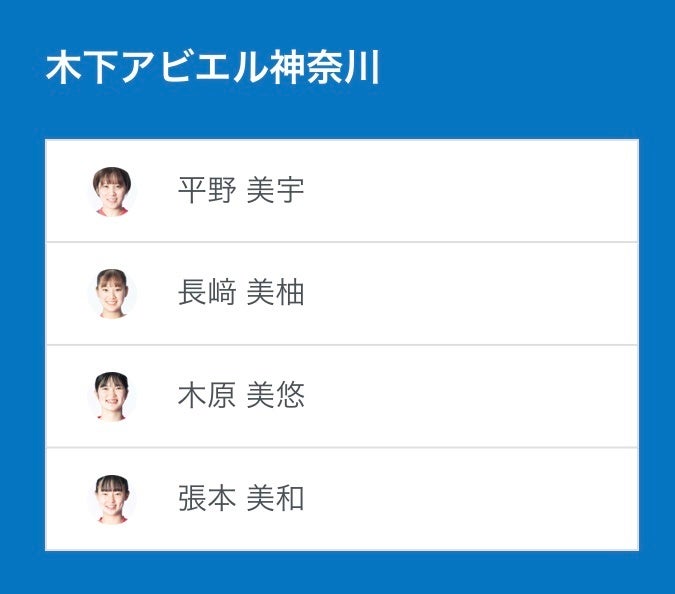Click the 木下 text in the team title

(83, 69)
